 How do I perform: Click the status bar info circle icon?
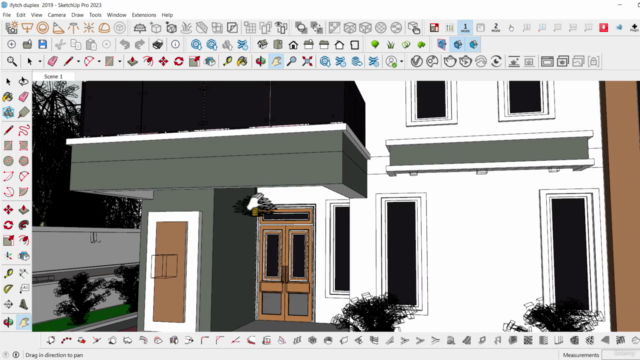coord(16,355)
